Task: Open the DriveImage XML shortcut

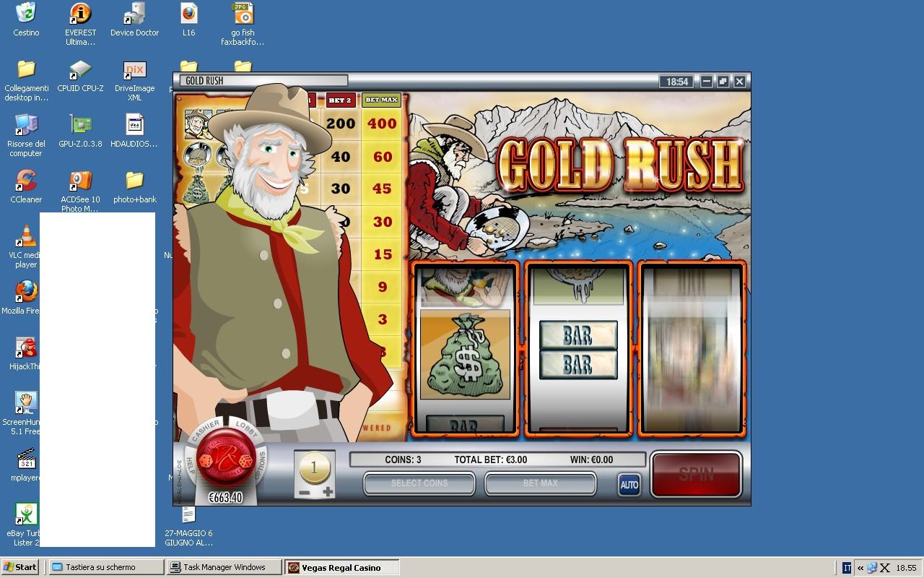Action: pos(134,80)
